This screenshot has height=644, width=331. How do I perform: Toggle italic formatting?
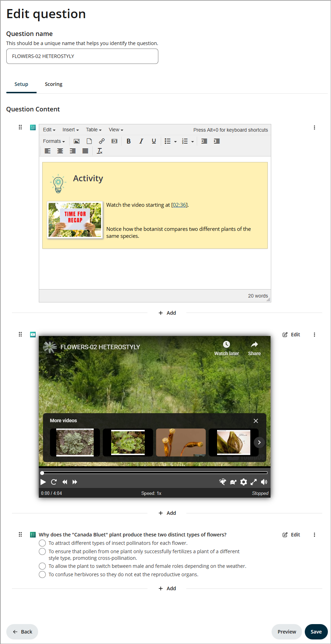tap(141, 141)
